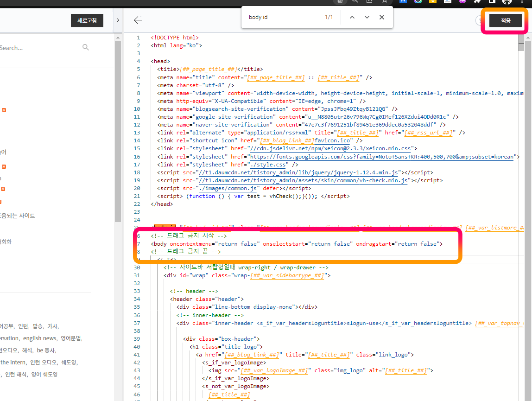The width and height of the screenshot is (532, 401).
Task: Click the 'be 동사' tag in the preview
Action: pyautogui.click(x=46, y=350)
